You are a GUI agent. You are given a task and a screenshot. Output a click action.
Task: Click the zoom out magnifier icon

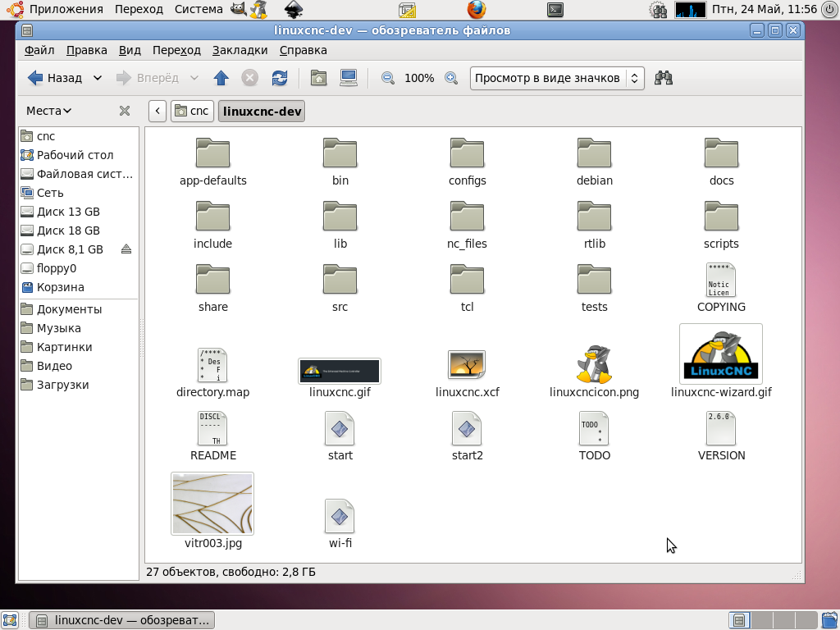(387, 78)
